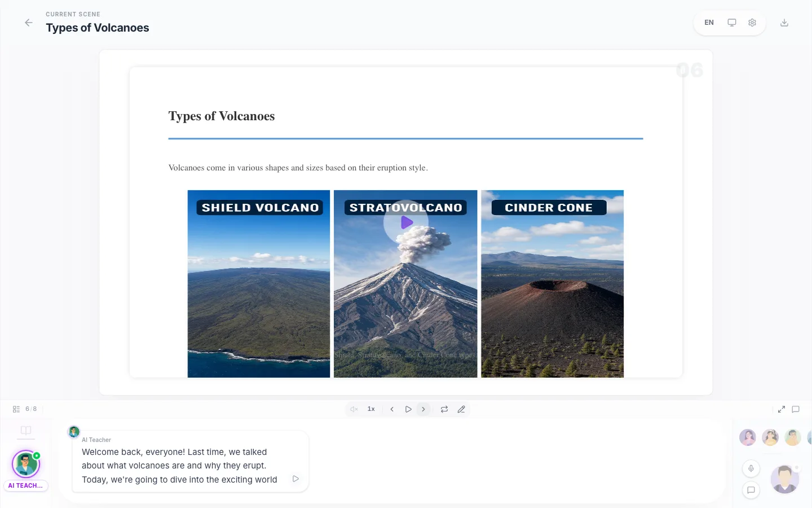
Task: Open my user avatar
Action: (785, 480)
